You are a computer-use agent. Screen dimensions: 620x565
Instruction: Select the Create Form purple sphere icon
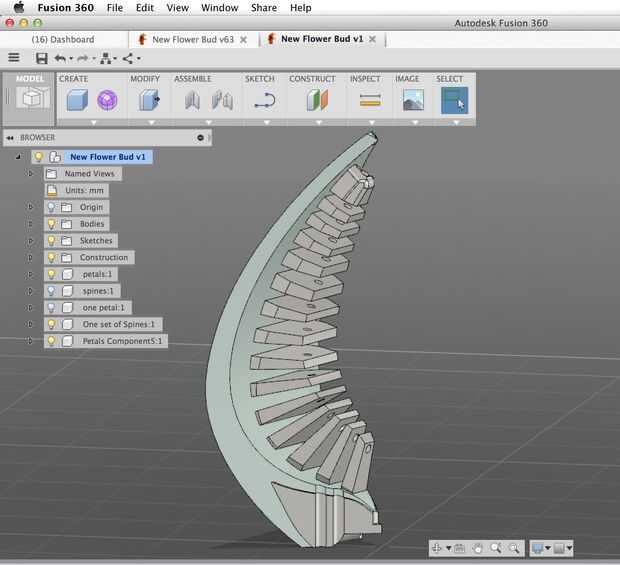tap(107, 100)
